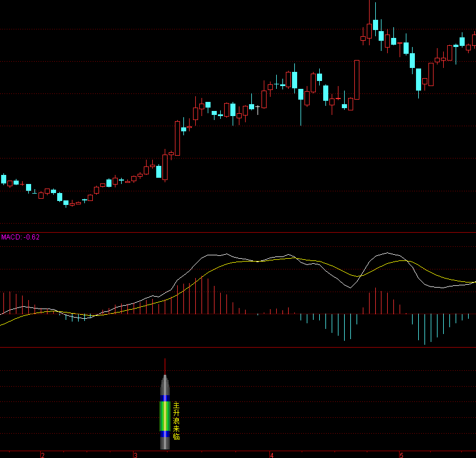The image size is (476, 458).
Task: Click the month 3 mark on time axis
Action: 135,455
